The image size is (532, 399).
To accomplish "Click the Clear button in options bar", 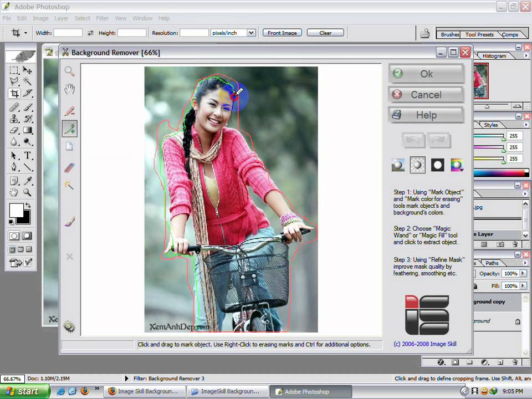I will tap(325, 33).
